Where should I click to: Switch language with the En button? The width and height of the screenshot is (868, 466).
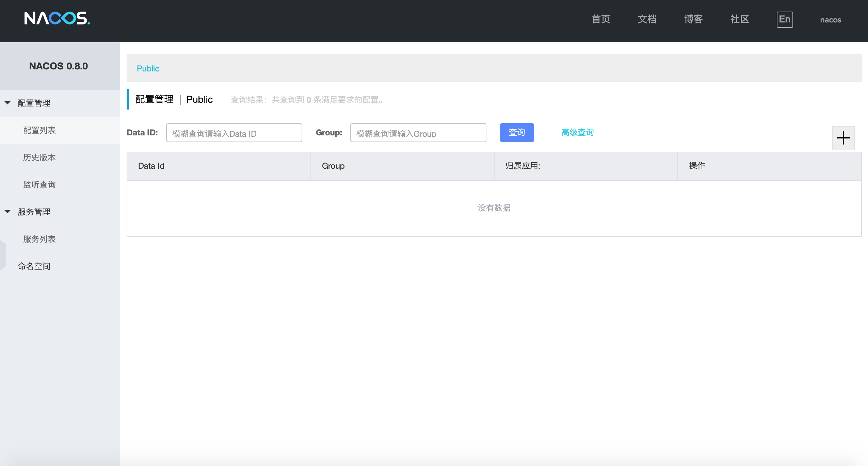[784, 19]
